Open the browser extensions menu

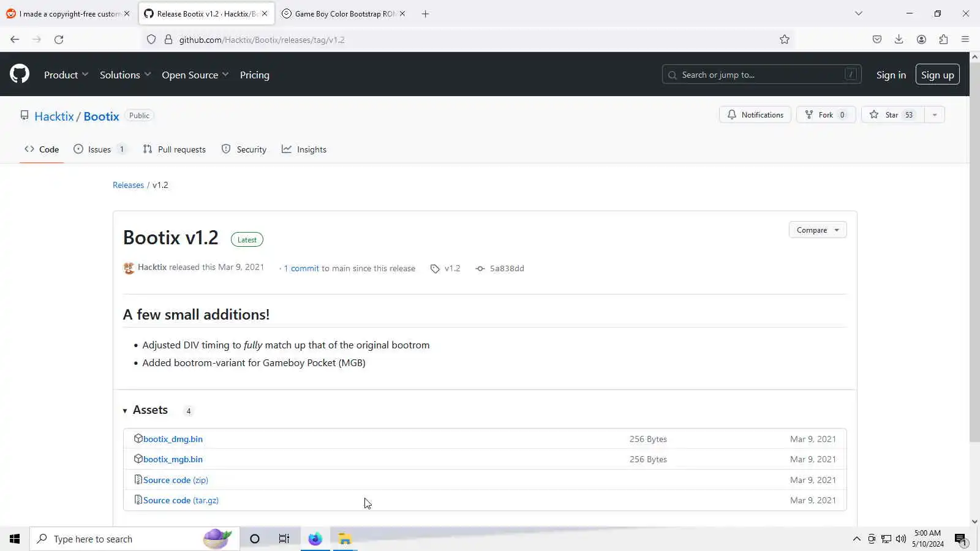coord(943,40)
